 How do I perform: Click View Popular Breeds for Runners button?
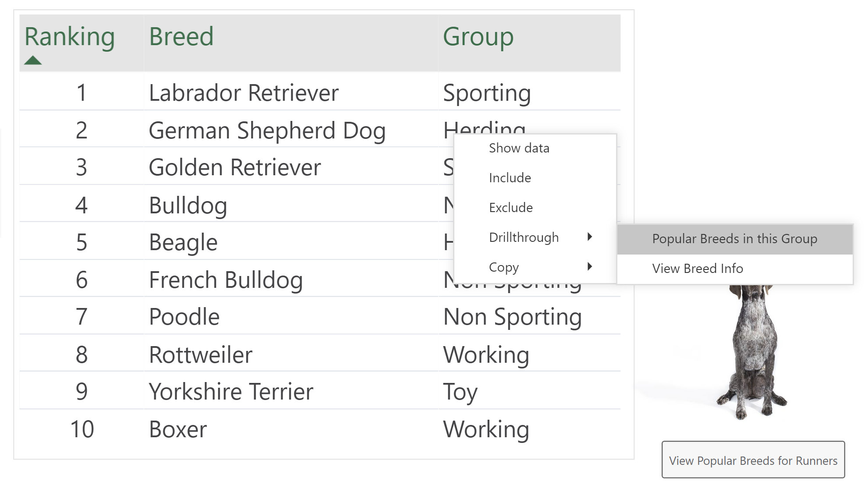pyautogui.click(x=753, y=460)
